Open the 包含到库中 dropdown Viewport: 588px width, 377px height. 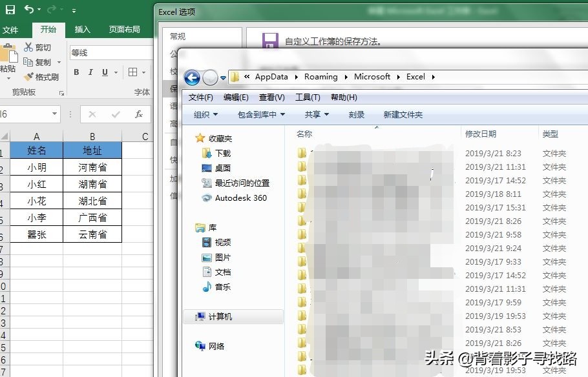pos(262,115)
